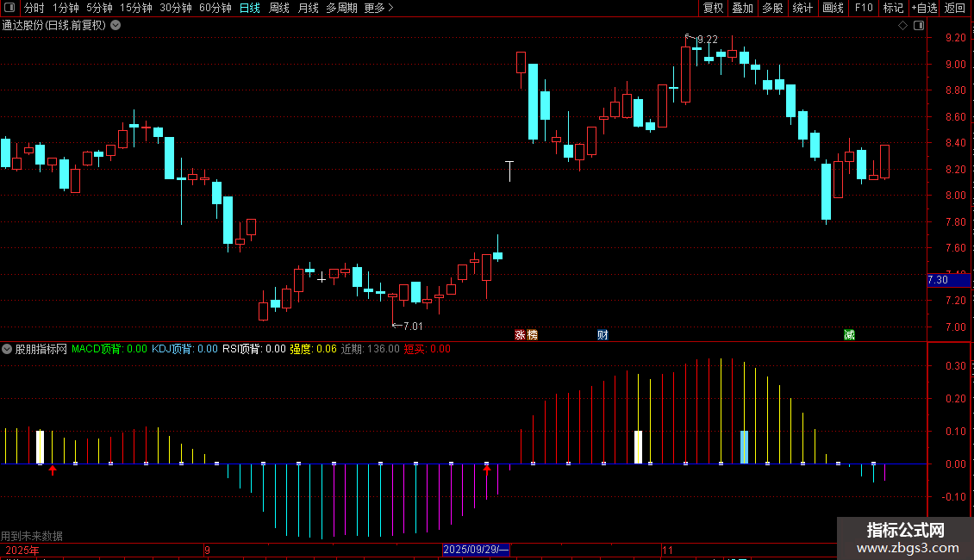The height and width of the screenshot is (560, 974).
Task: Click the light blue histogram bar in indicator
Action: click(744, 447)
